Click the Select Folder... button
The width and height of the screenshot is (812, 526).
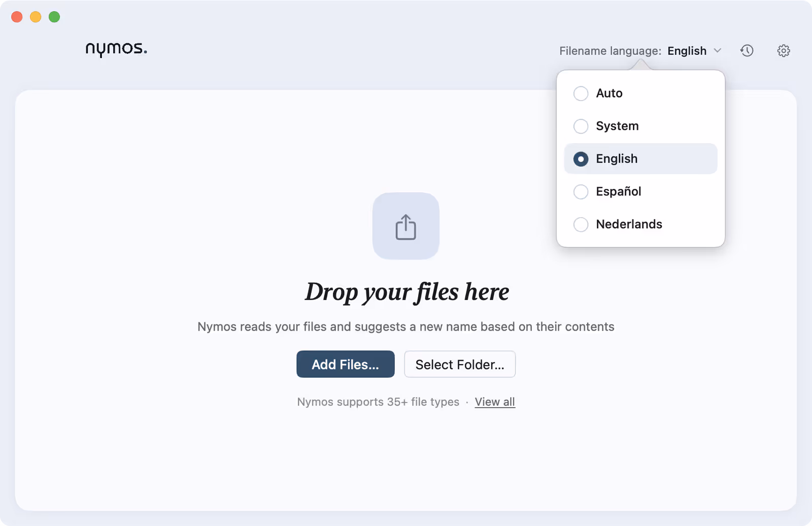[x=460, y=364]
